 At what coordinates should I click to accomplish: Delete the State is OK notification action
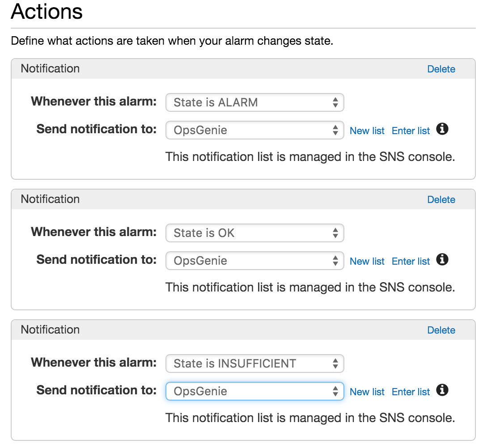[441, 199]
